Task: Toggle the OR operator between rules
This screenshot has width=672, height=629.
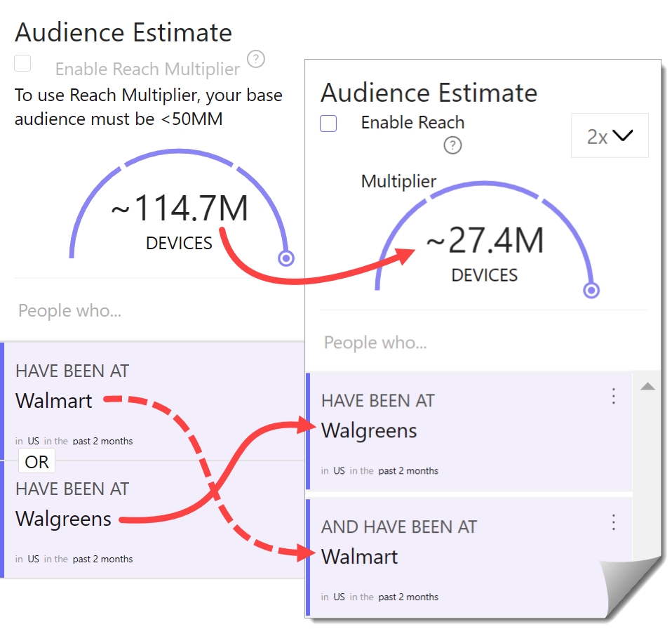Action: [37, 461]
